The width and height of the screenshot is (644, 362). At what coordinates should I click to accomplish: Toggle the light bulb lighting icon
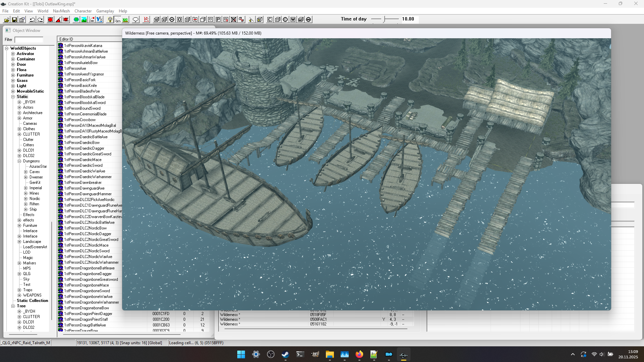coord(110,20)
